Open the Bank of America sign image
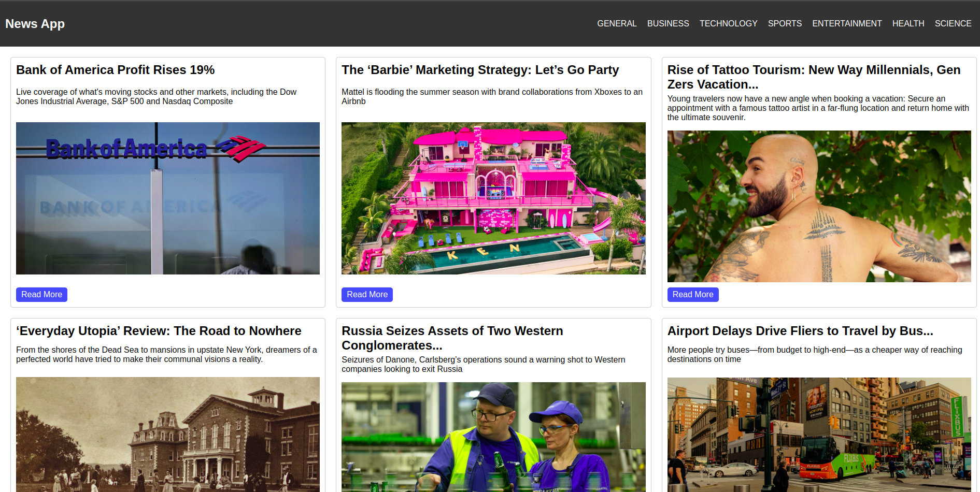This screenshot has height=492, width=980. click(x=168, y=198)
